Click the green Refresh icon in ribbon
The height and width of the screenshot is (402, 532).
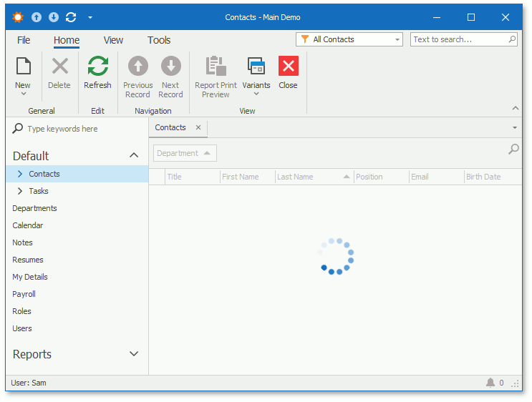(x=97, y=66)
